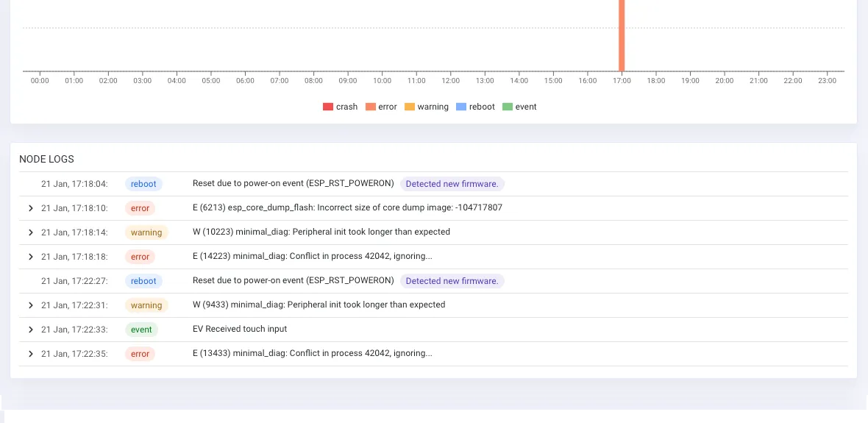Hide the warning series in chart legend
The height and width of the screenshot is (423, 868).
426,107
